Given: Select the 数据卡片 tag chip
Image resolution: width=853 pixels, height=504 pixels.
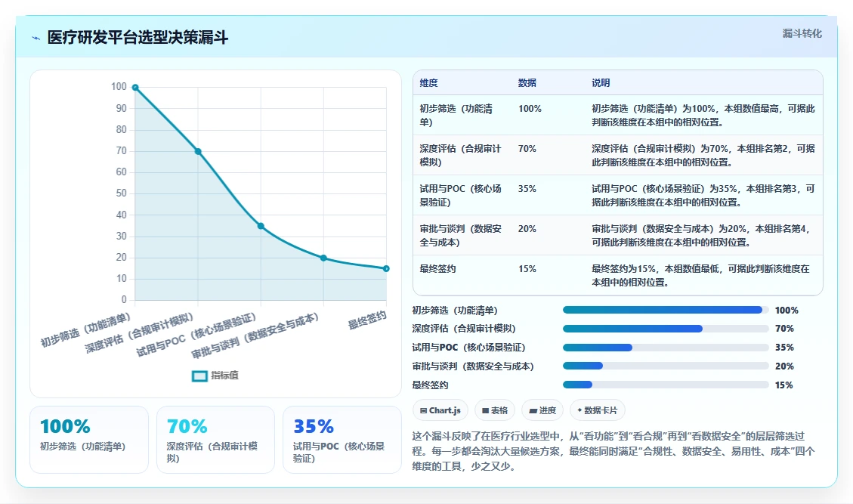Looking at the screenshot, I should pos(598,410).
